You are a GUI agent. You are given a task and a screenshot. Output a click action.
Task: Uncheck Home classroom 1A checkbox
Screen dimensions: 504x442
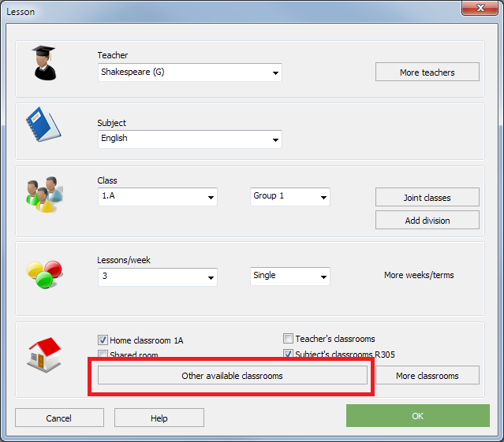click(x=103, y=340)
